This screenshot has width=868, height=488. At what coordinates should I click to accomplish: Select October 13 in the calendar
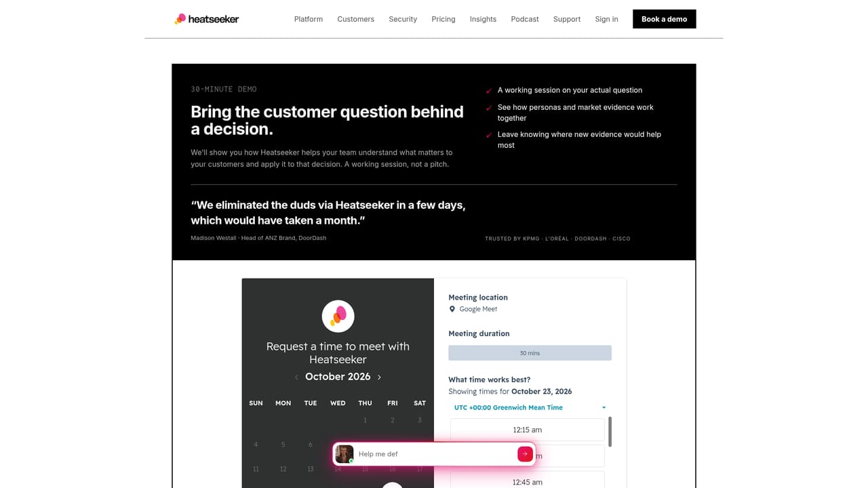[311, 469]
